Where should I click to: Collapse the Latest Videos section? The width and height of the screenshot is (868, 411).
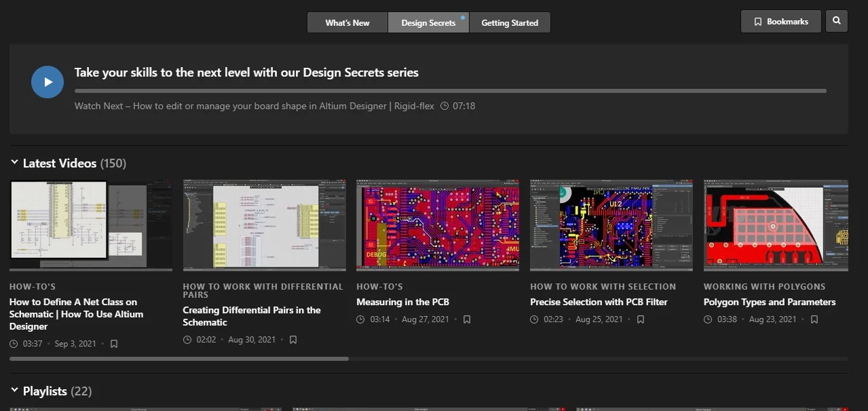coord(14,163)
